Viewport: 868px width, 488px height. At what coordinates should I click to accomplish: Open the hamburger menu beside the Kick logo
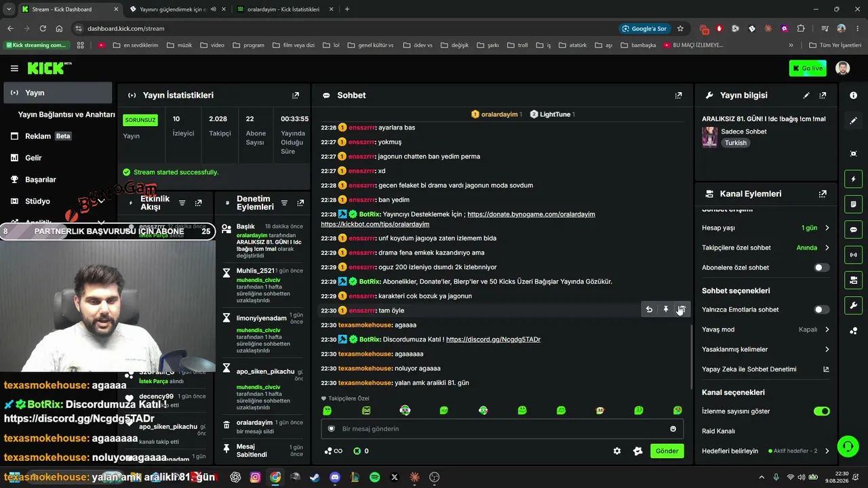pos(14,68)
